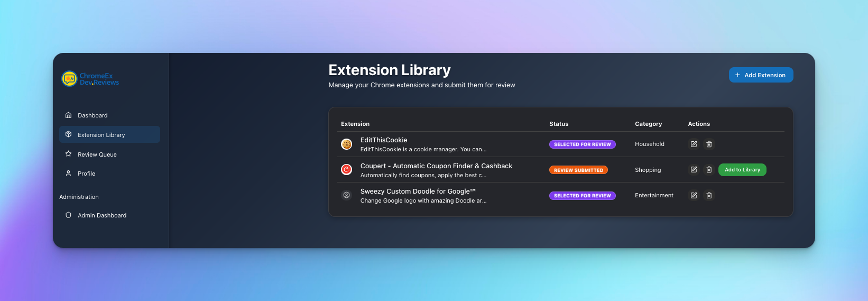Click the 'Change Google logo' description text

click(423, 200)
